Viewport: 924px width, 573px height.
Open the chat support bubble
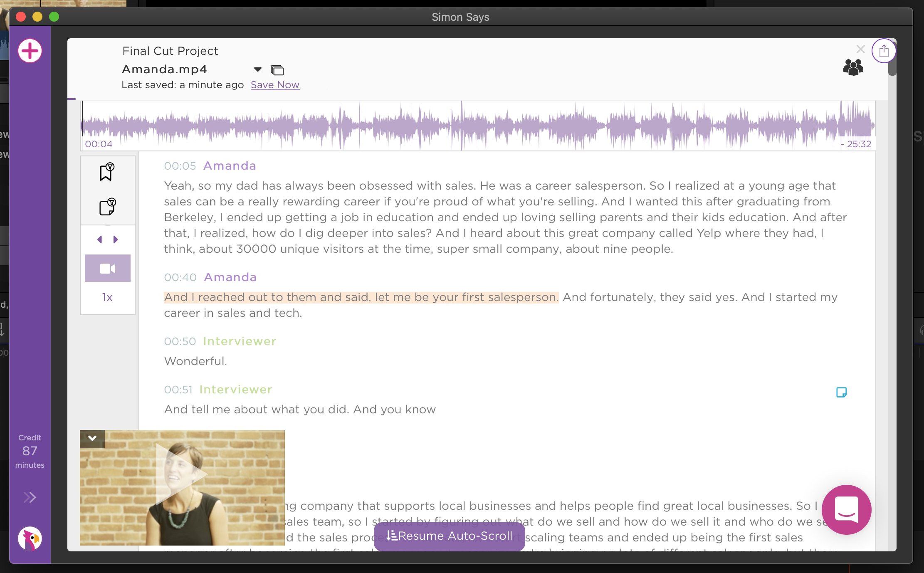[x=846, y=509]
